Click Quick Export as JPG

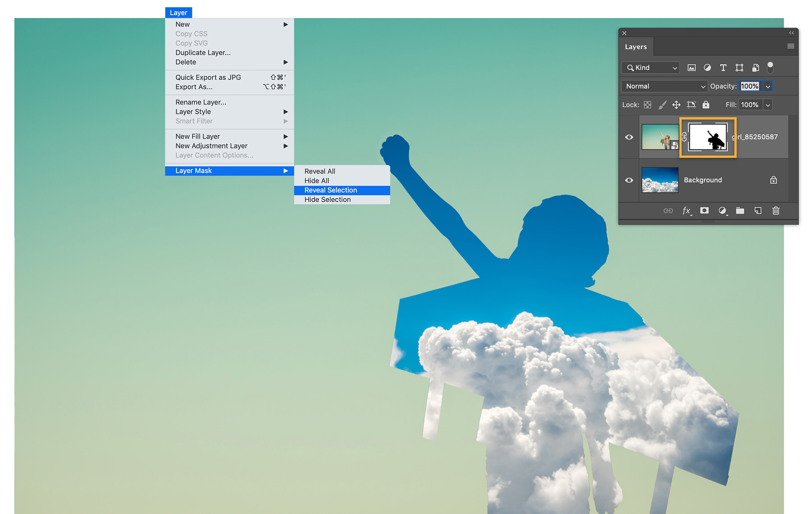coord(208,77)
